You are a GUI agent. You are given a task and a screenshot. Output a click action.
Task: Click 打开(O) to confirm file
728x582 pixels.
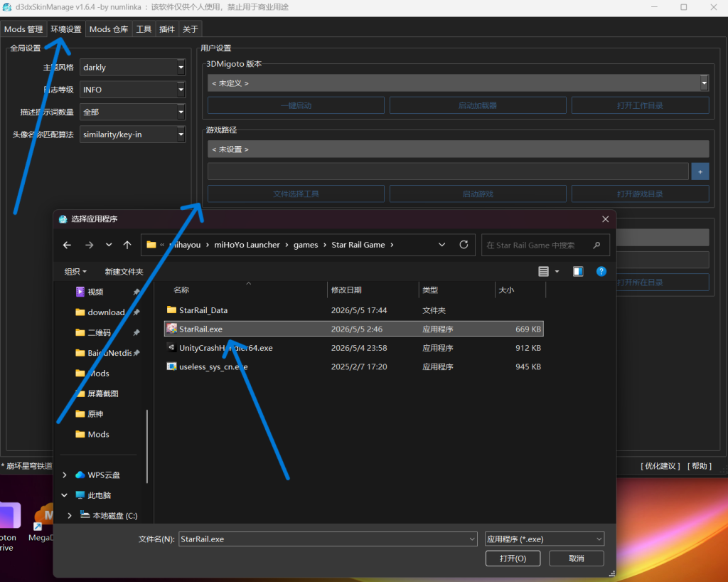[x=513, y=559]
